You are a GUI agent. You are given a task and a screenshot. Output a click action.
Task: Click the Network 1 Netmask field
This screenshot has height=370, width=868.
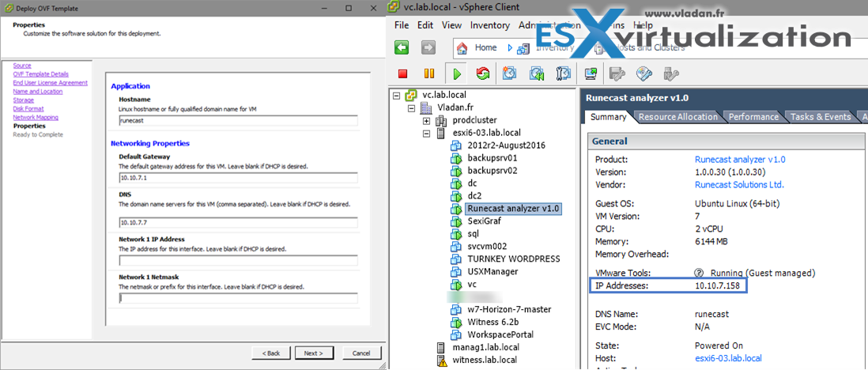pos(239,299)
